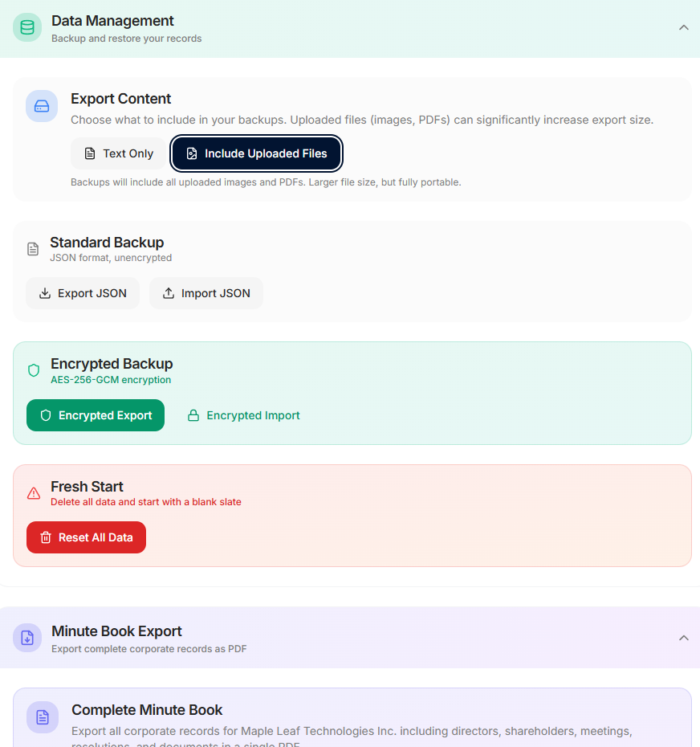
Task: Click the shield icon beside Encrypted Backup heading
Action: 34,370
